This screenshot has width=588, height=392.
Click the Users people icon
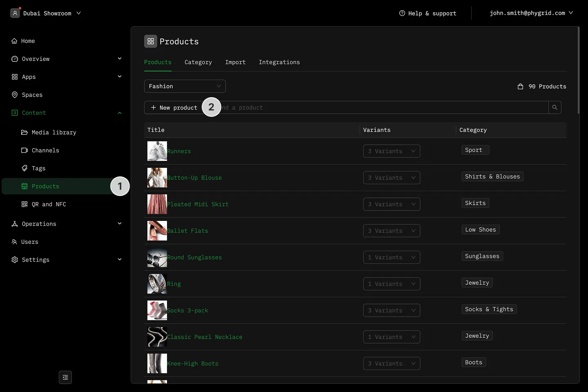pos(15,242)
